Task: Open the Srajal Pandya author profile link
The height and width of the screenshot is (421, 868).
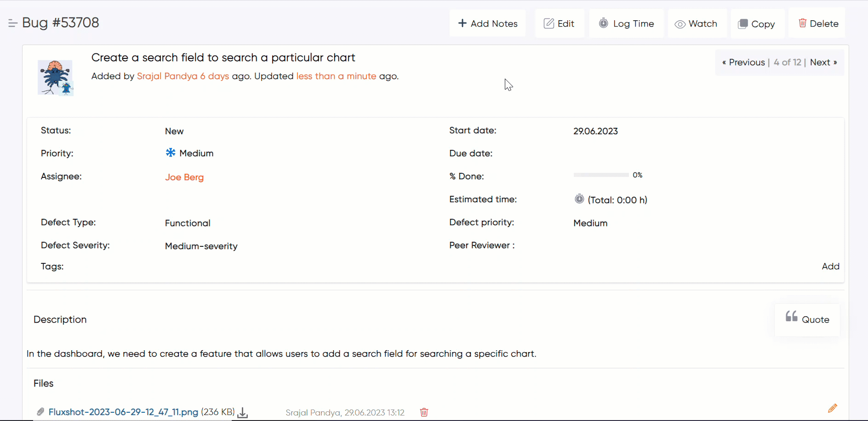Action: click(x=167, y=76)
